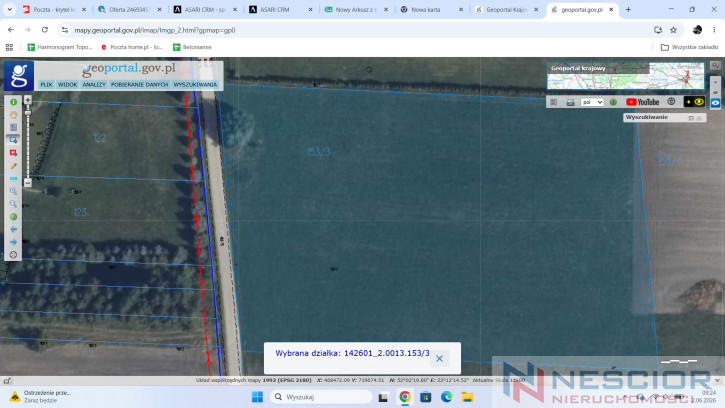Open the Chrome tab search chevron
This screenshot has height=408, width=725.
click(9, 9)
